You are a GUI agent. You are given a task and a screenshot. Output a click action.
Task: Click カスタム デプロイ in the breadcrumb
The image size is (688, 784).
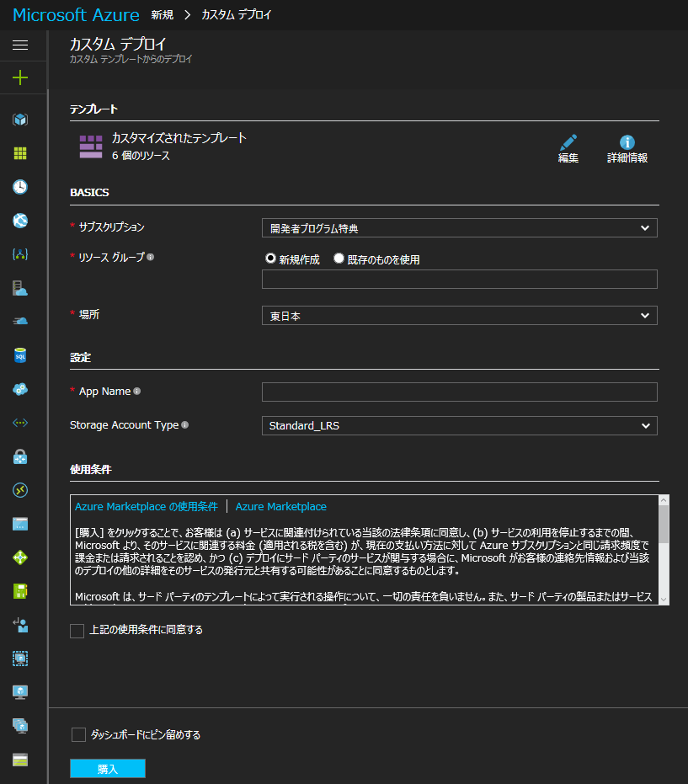tap(236, 15)
